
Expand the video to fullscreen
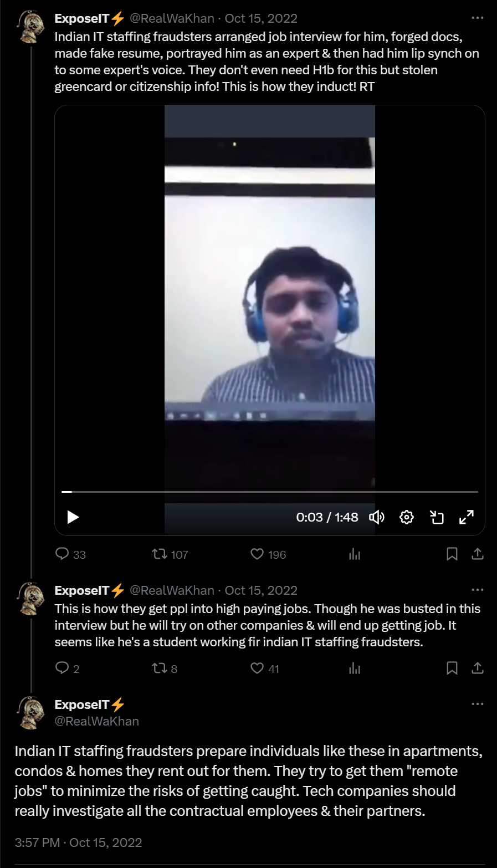[x=467, y=517]
